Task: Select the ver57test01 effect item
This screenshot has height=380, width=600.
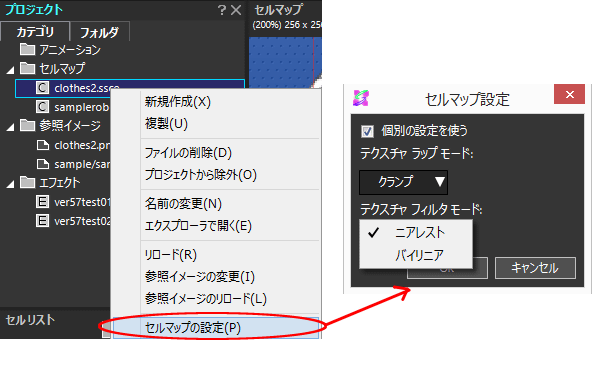Action: point(82,202)
